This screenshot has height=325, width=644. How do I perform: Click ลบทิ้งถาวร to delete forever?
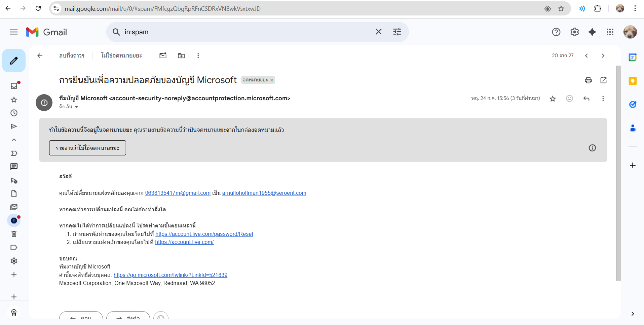click(72, 56)
